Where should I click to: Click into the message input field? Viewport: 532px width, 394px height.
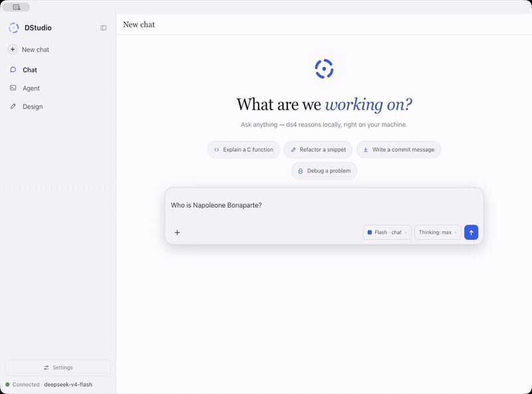pyautogui.click(x=324, y=205)
